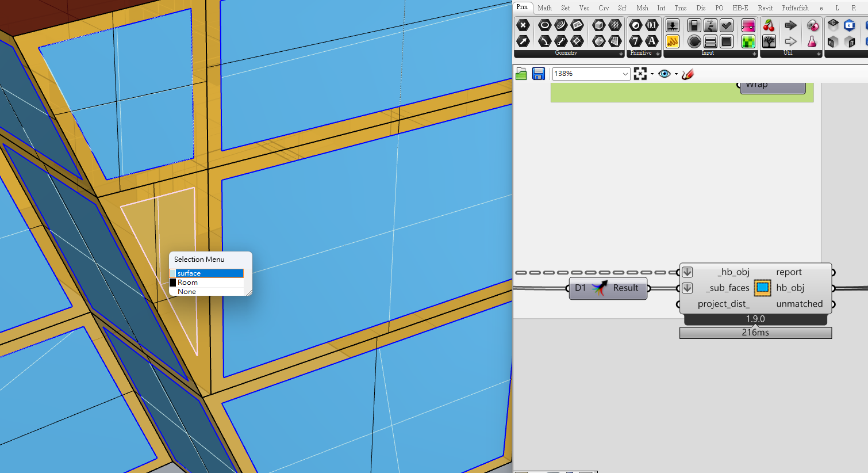Click the Sketch pencil tool icon
The image size is (868, 473).
tap(688, 74)
